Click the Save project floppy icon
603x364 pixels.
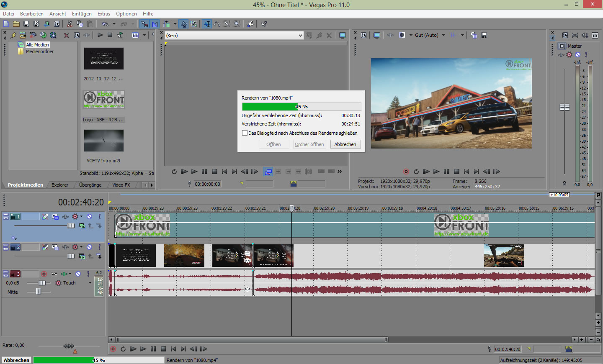pos(26,24)
